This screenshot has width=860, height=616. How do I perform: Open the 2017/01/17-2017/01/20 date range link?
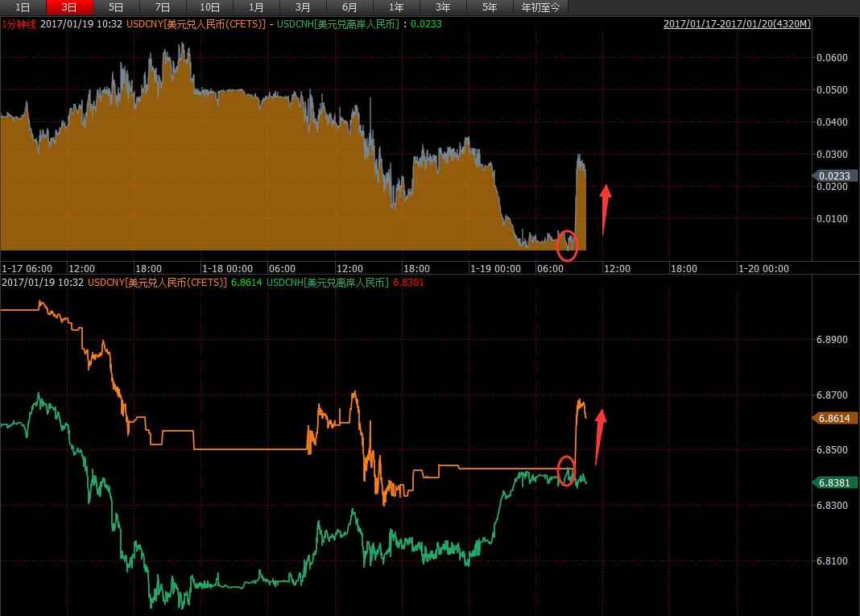737,24
